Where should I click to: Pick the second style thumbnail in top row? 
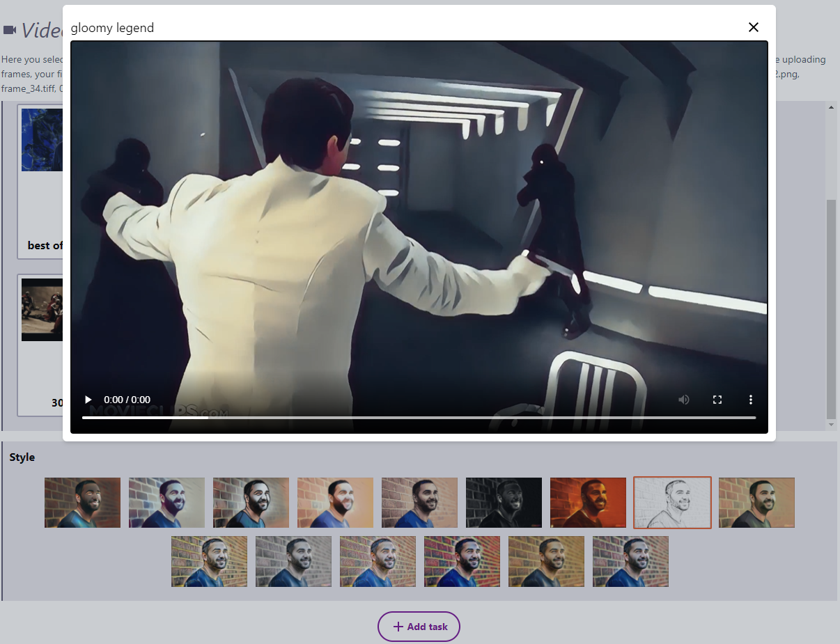(166, 503)
